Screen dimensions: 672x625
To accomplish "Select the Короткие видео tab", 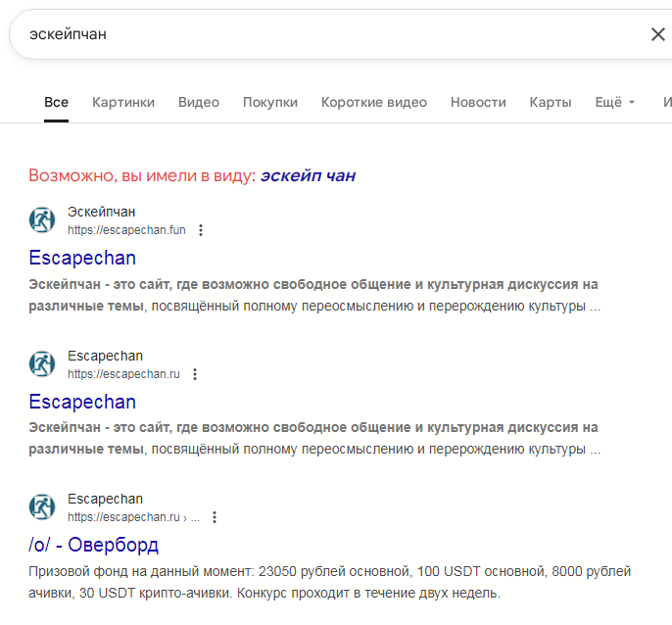I will click(x=374, y=102).
